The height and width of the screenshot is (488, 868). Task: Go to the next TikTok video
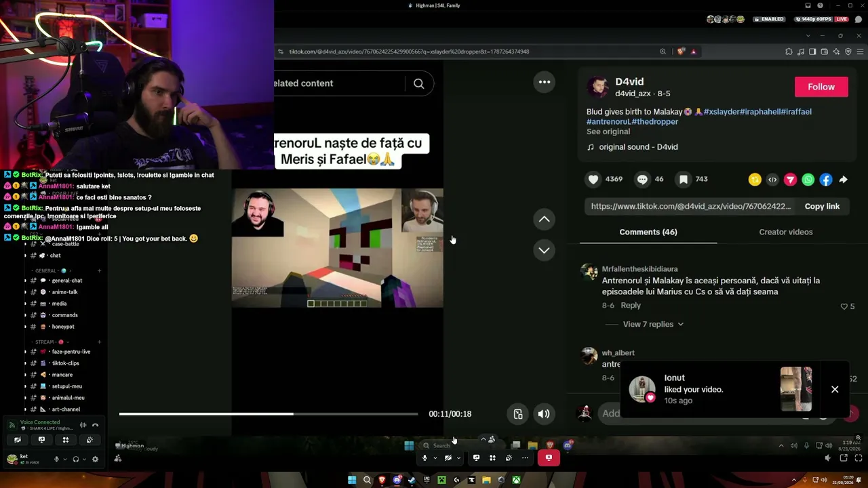[x=544, y=250]
